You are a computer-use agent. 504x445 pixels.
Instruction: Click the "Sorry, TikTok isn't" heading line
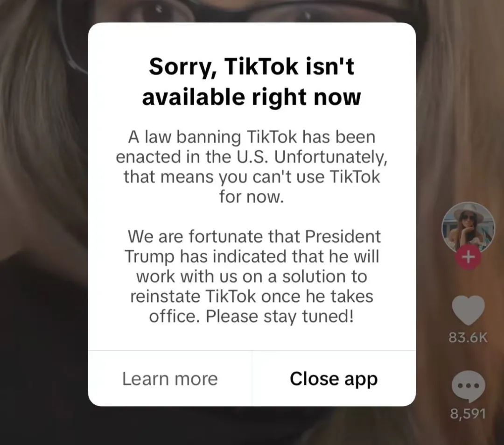point(252,67)
